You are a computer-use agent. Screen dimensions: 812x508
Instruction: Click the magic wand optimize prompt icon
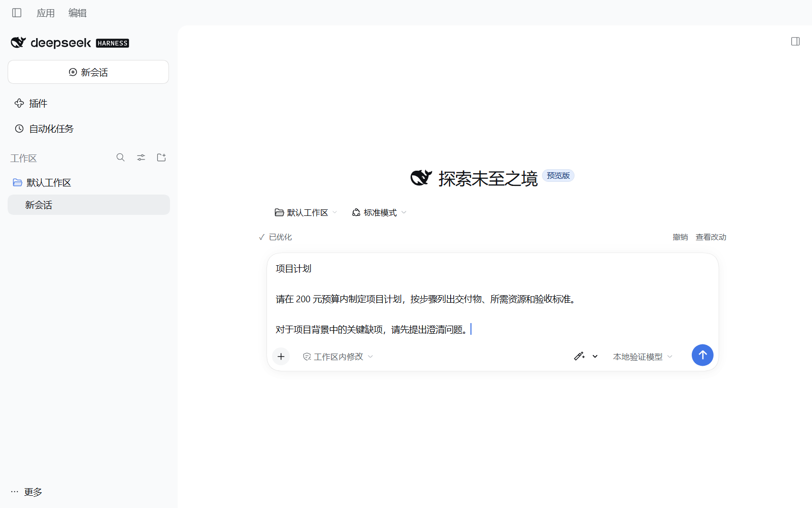point(579,356)
